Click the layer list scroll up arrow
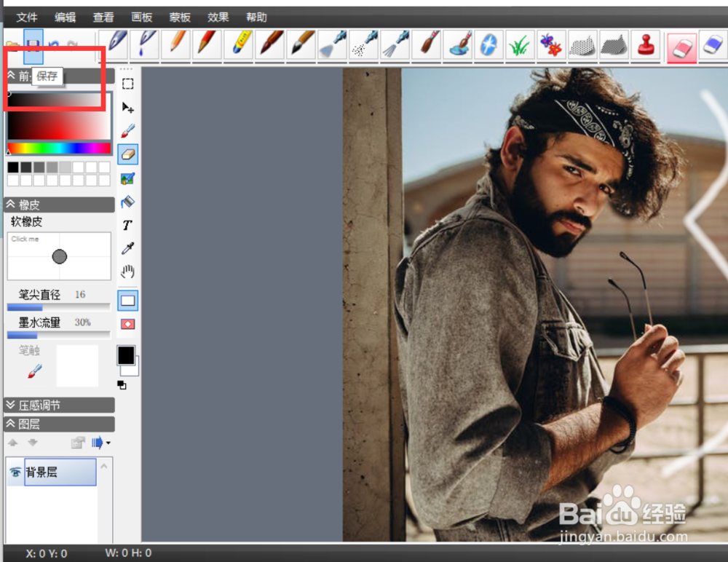Viewport: 728px width, 562px height. click(x=104, y=466)
